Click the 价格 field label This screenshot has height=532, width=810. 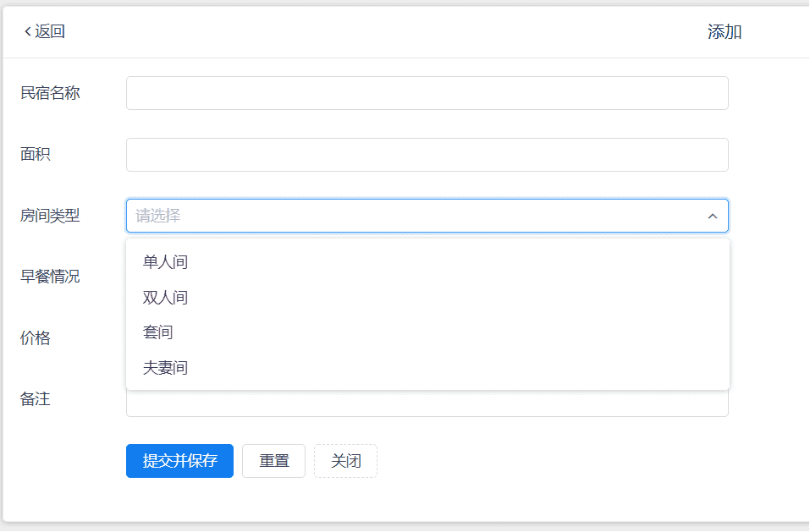pyautogui.click(x=36, y=338)
